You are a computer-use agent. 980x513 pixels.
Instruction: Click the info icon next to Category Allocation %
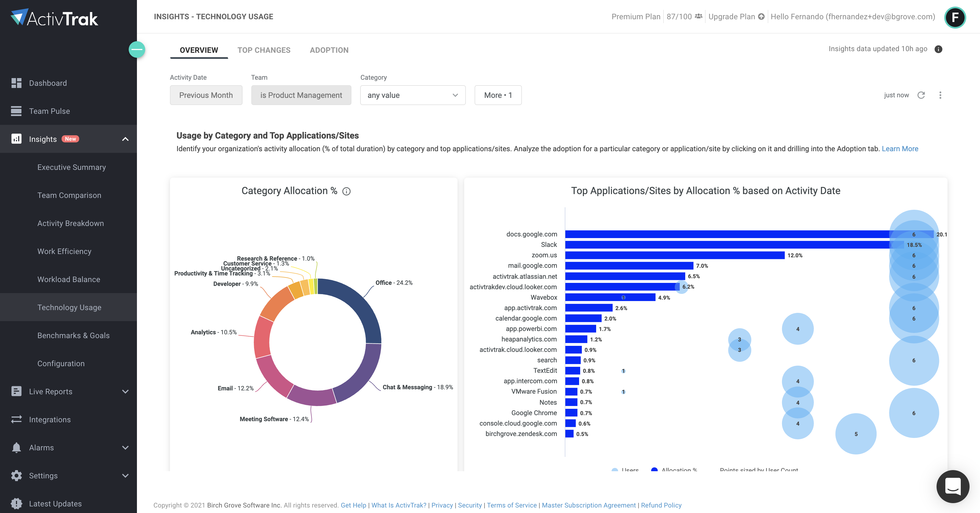[346, 191]
